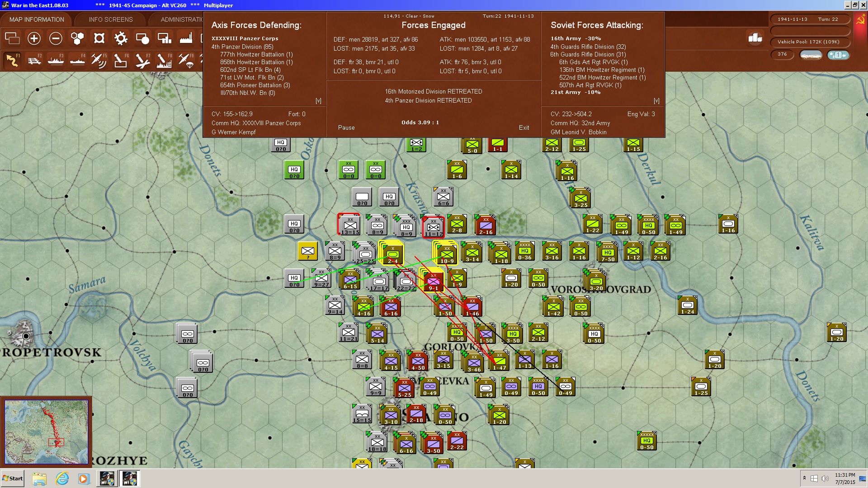Toggle the hex grid display icon
The height and width of the screenshot is (488, 868).
pyautogui.click(x=77, y=38)
